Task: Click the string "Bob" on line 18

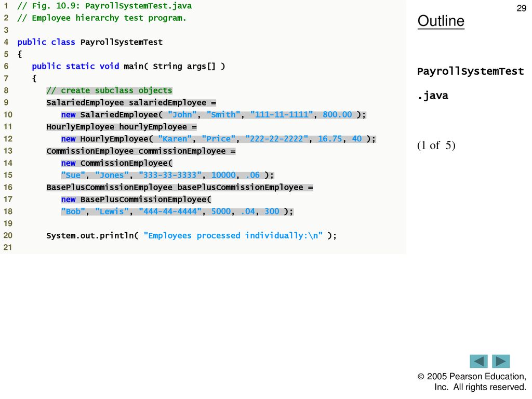Action: pos(73,211)
